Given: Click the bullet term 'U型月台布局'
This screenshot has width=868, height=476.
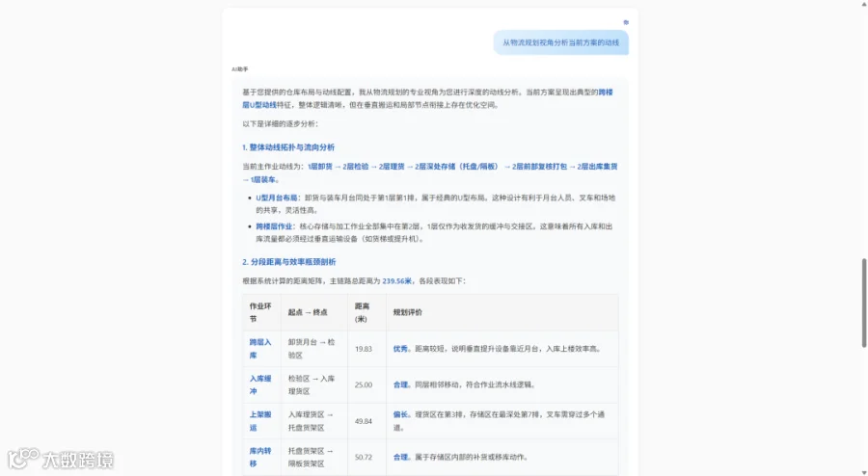Looking at the screenshot, I should [x=276, y=198].
